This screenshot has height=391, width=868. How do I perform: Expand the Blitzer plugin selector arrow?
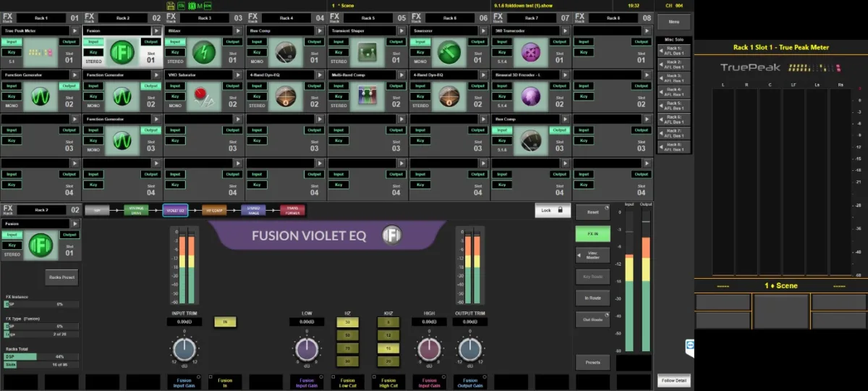pyautogui.click(x=239, y=31)
